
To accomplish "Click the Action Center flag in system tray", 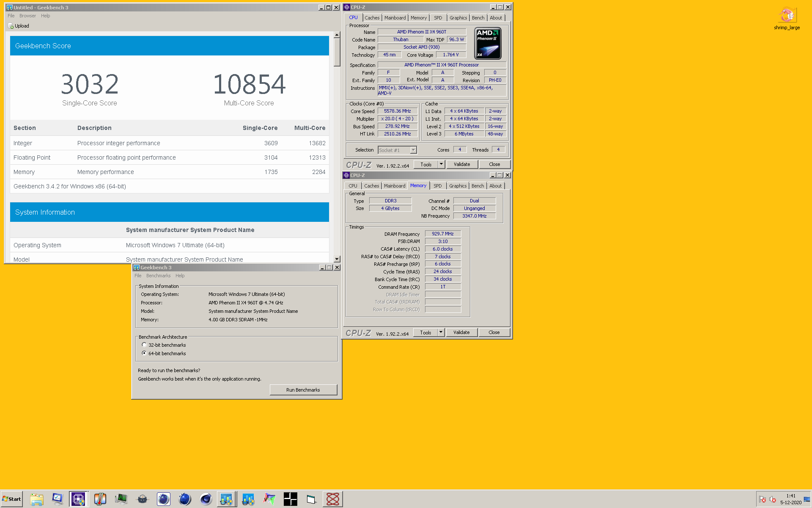I will pos(763,499).
